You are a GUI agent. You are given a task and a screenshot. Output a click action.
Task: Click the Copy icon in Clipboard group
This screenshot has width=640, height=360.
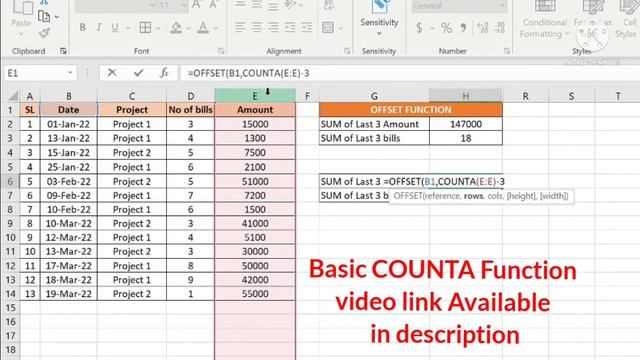coord(44,16)
